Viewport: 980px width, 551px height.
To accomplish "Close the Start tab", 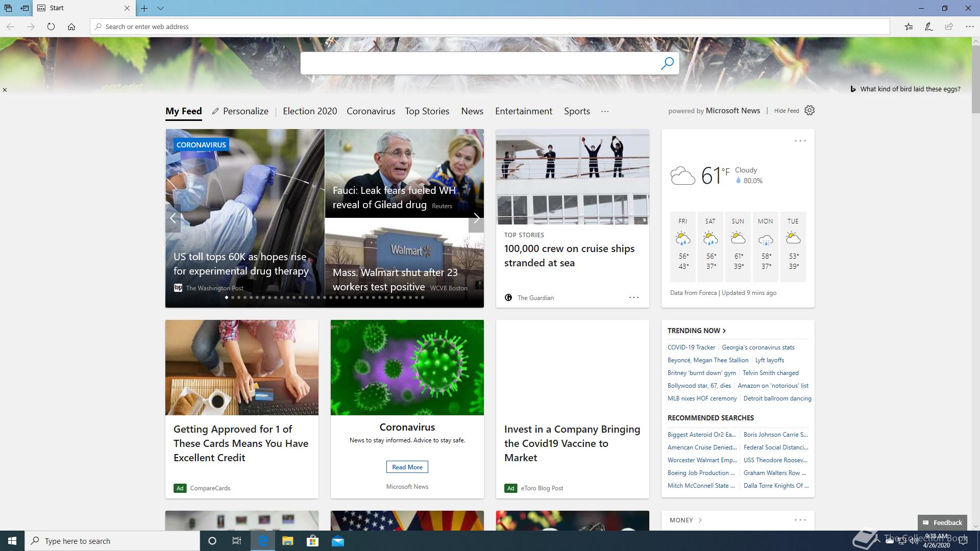I will [127, 8].
